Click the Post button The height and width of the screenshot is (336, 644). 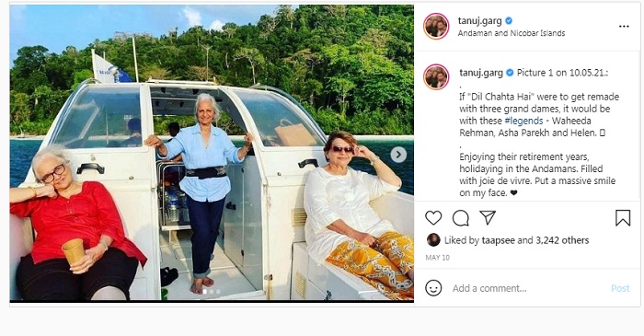[620, 288]
